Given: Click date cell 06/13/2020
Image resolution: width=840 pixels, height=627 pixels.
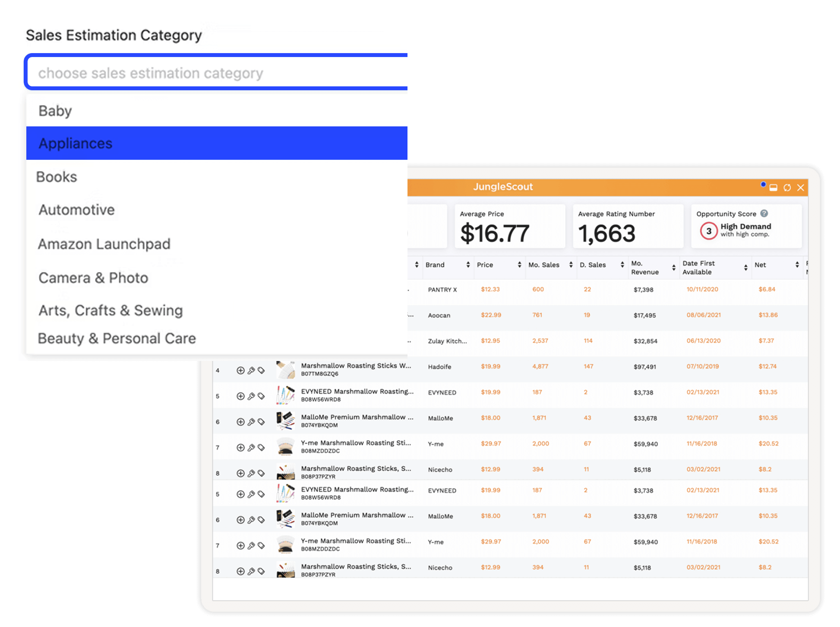Looking at the screenshot, I should (704, 341).
